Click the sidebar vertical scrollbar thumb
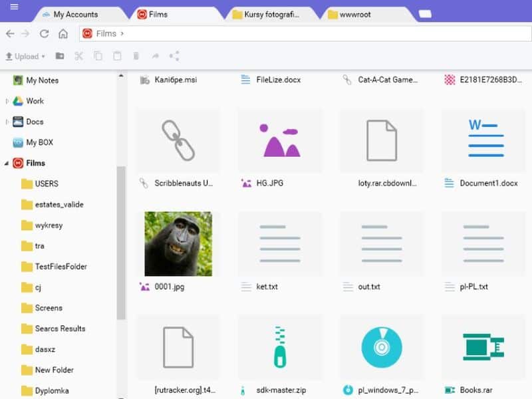 pos(121,243)
